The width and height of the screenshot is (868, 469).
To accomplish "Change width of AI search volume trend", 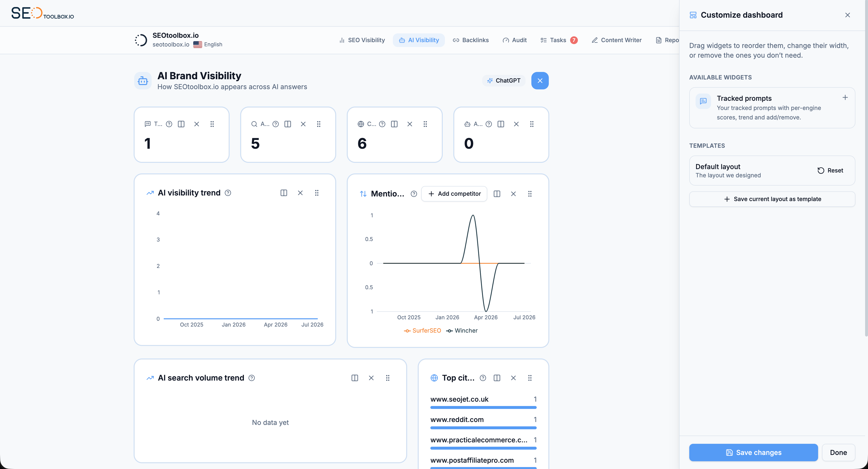I will 355,378.
